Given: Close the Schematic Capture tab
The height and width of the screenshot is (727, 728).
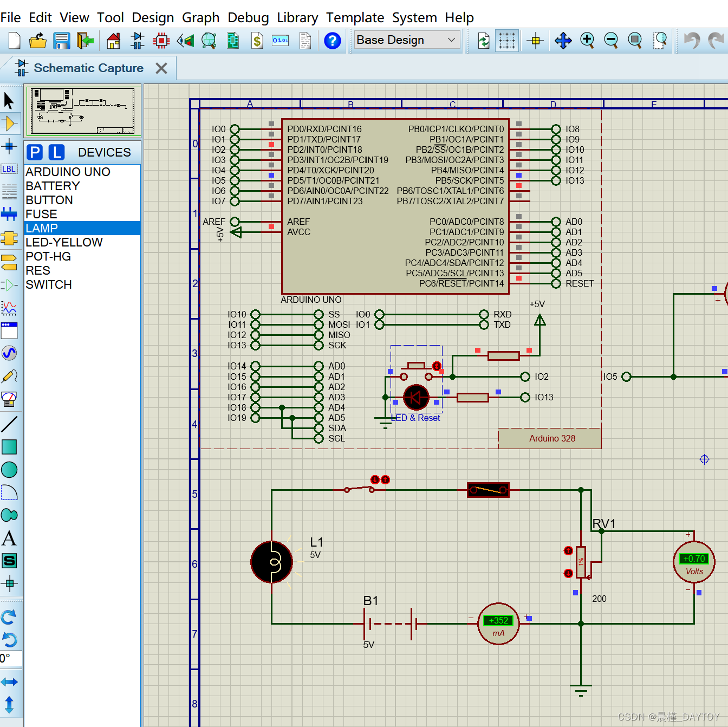Looking at the screenshot, I should tap(161, 68).
